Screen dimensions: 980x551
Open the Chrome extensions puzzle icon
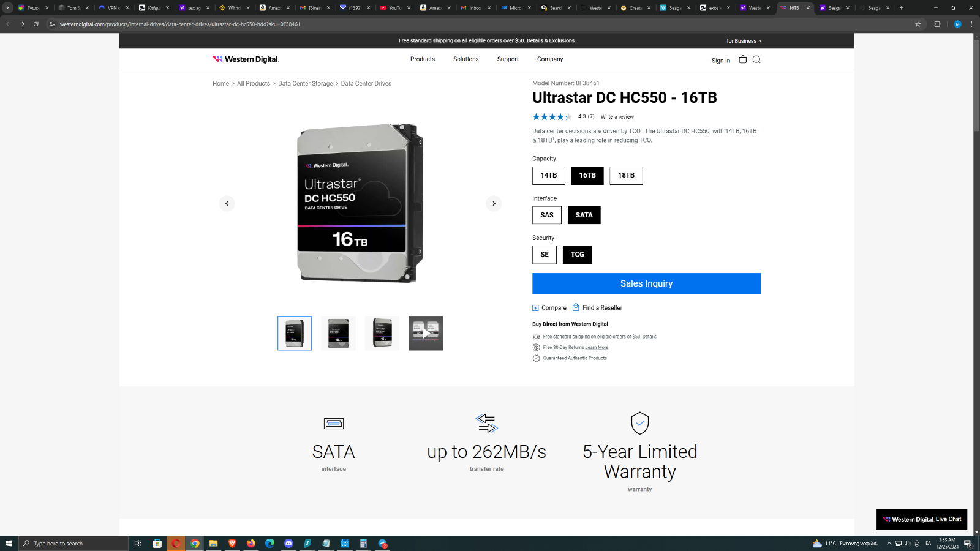937,24
